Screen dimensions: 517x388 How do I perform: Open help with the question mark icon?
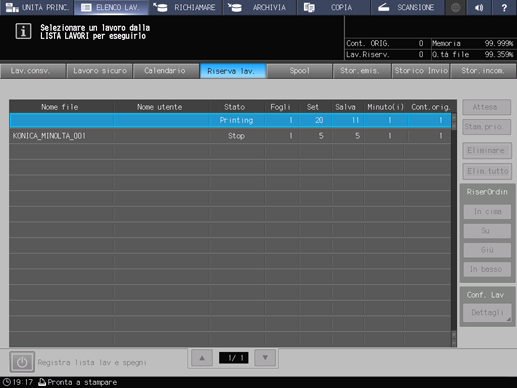pos(504,7)
